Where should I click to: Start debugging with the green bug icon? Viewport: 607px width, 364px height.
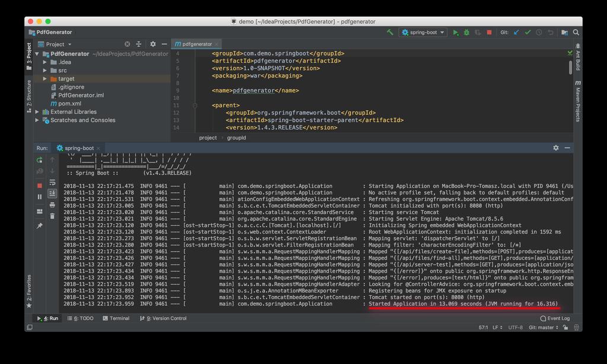click(x=467, y=33)
